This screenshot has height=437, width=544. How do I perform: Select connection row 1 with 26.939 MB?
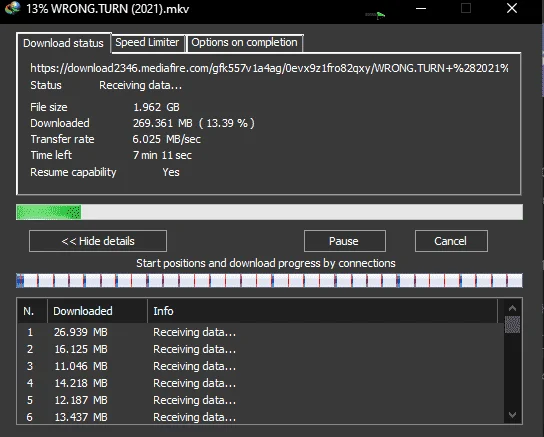point(260,332)
